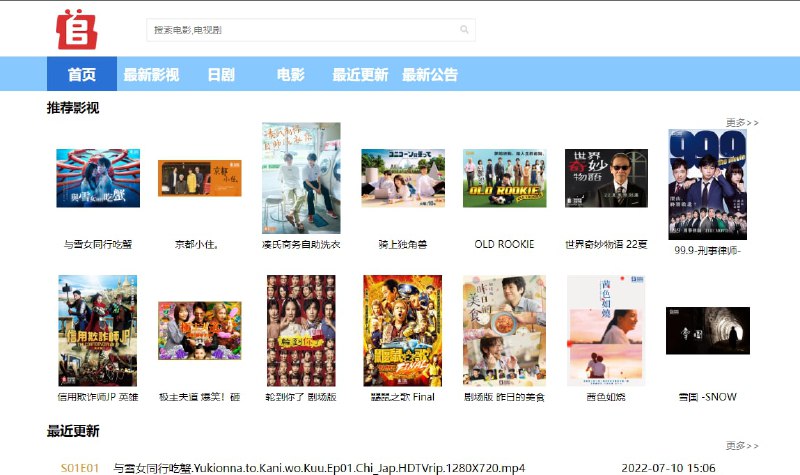Click the 99.9-刑事律师- title link
Screen dimensions: 800x475
point(708,251)
